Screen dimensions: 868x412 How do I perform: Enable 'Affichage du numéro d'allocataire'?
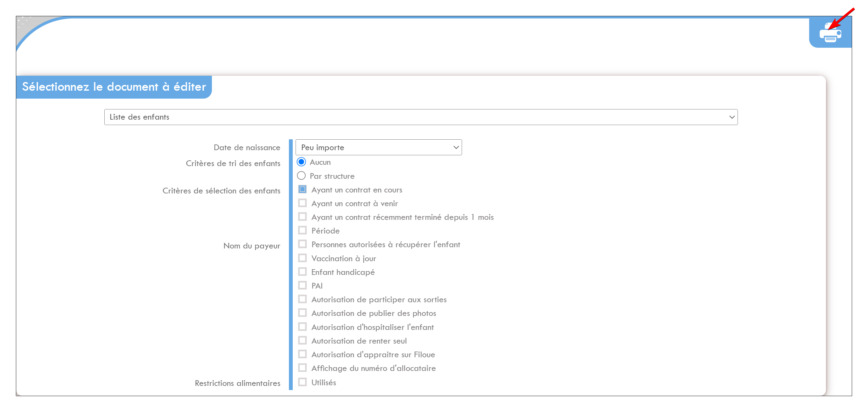pyautogui.click(x=302, y=368)
